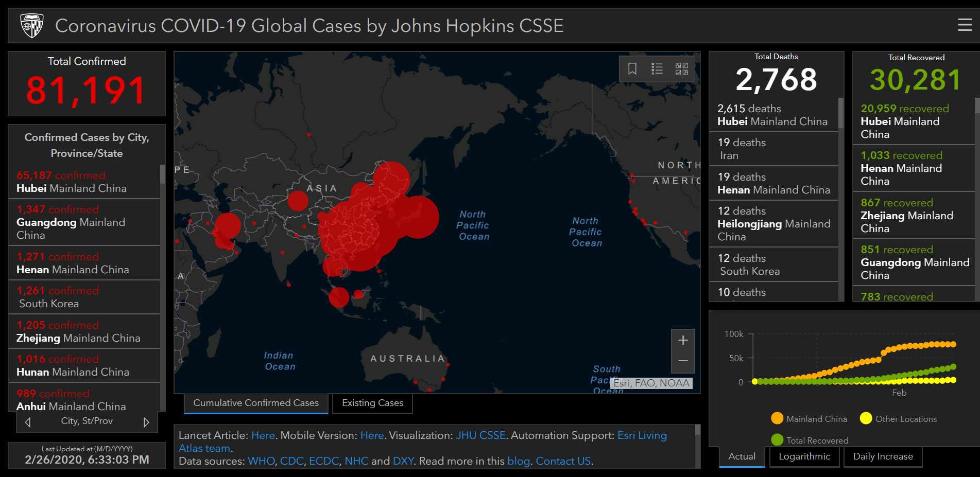Click the City, St/Prov list label
The width and height of the screenshot is (980, 477).
[87, 421]
